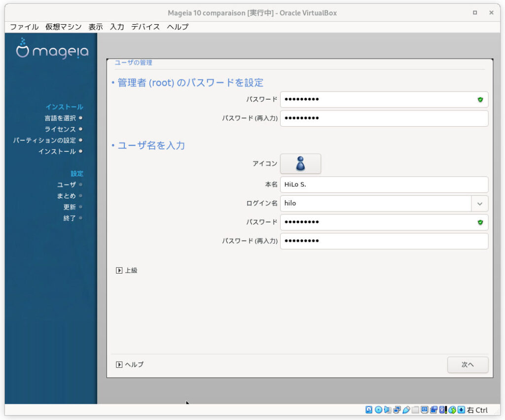
Task: Click the root password strength shield icon
Action: (x=480, y=100)
